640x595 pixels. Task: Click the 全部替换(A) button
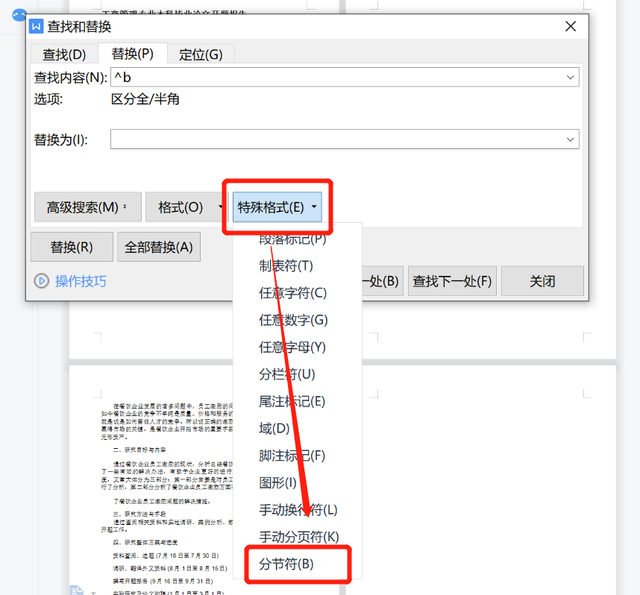click(x=159, y=247)
